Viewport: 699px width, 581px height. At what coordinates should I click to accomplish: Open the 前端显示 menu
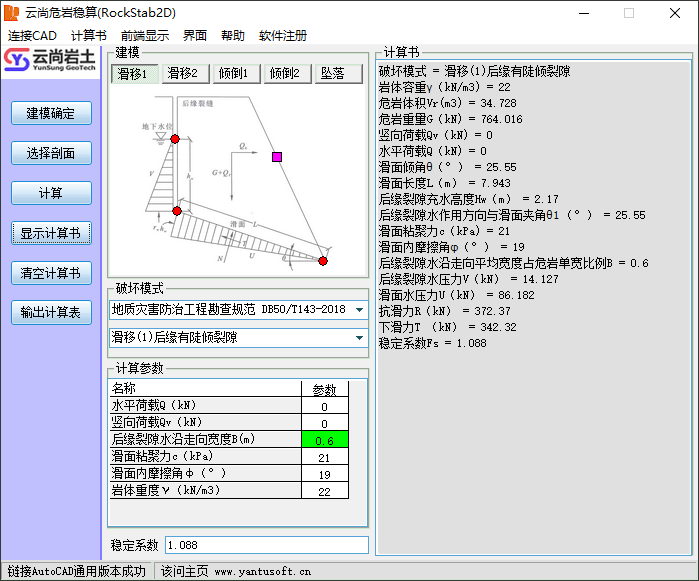(x=145, y=35)
